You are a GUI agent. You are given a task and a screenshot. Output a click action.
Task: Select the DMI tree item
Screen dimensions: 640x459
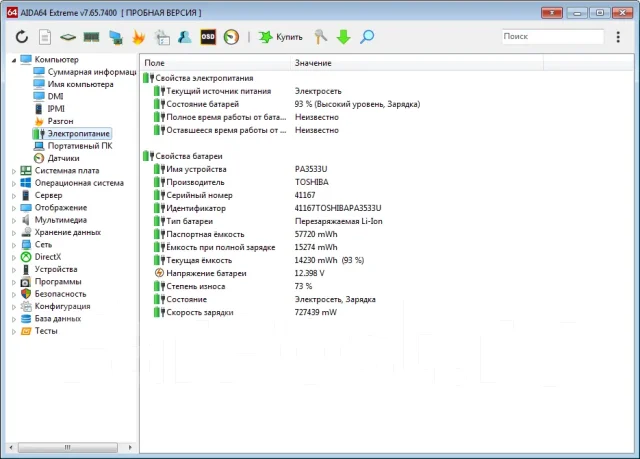click(49, 96)
